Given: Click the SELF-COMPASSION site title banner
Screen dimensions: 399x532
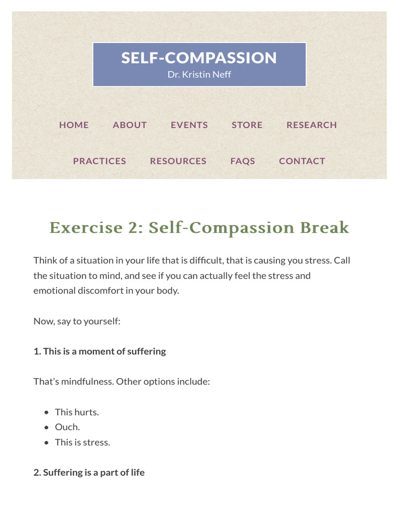Looking at the screenshot, I should tap(199, 58).
